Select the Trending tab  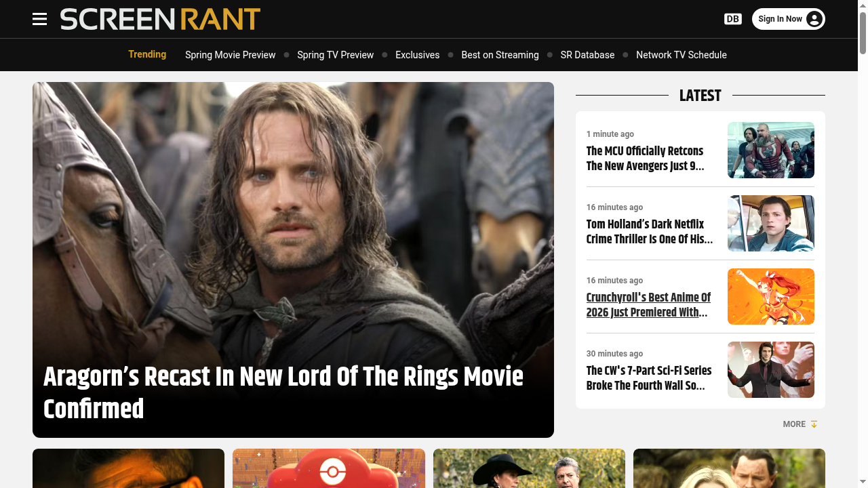click(x=147, y=55)
